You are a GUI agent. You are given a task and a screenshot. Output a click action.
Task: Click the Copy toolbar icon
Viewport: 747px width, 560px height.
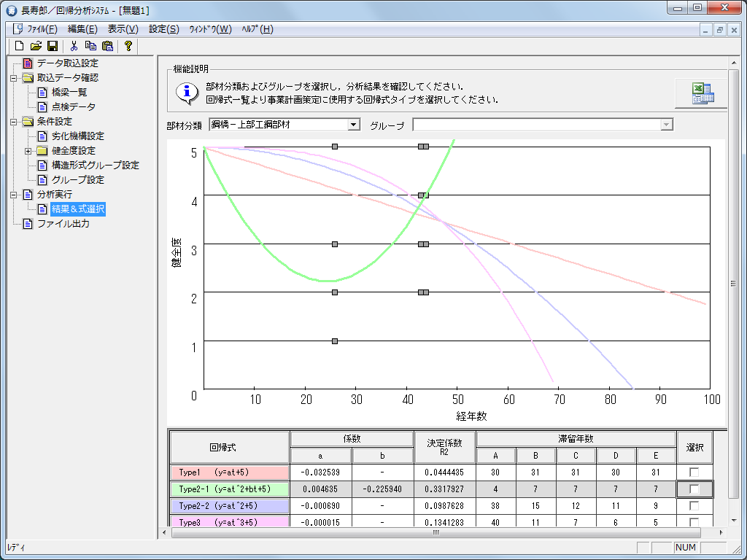tap(90, 46)
